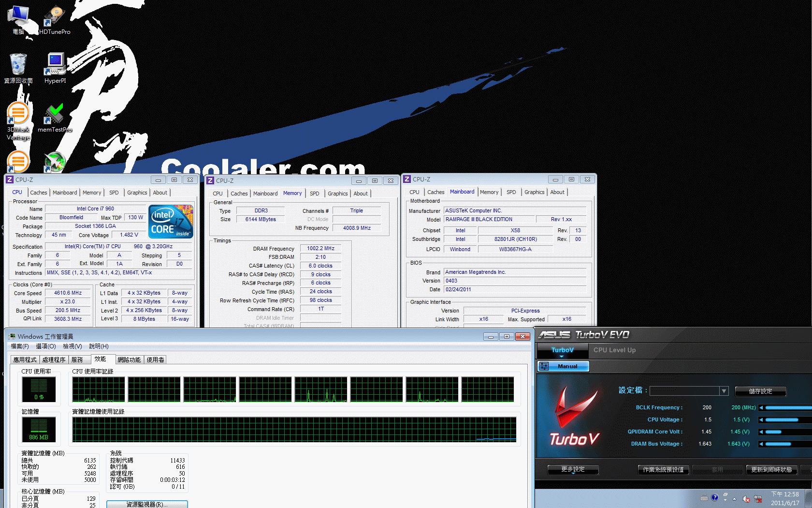This screenshot has height=508, width=812.
Task: Open Caches tab in leftmost CPU-Z window
Action: [39, 193]
